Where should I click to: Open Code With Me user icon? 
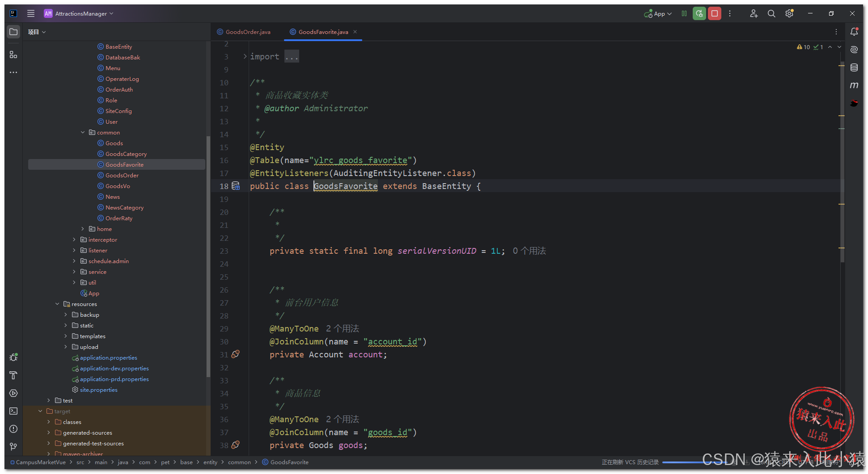coord(754,13)
